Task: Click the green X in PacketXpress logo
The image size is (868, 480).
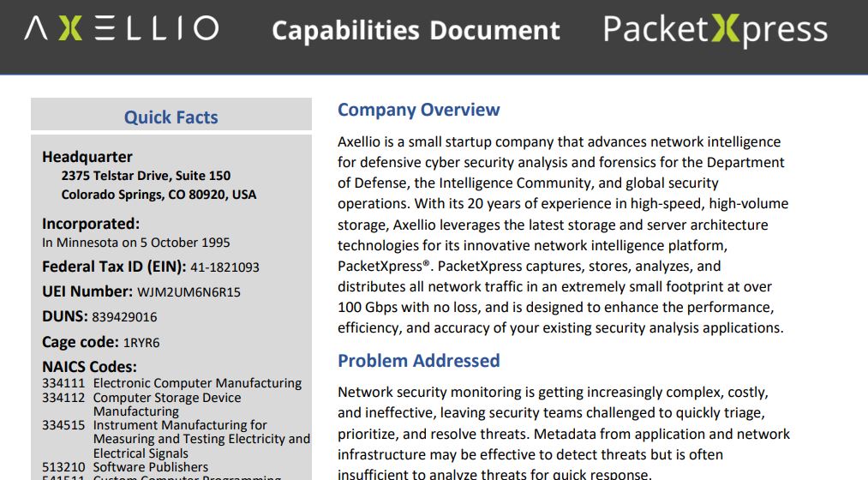Action: tap(725, 29)
